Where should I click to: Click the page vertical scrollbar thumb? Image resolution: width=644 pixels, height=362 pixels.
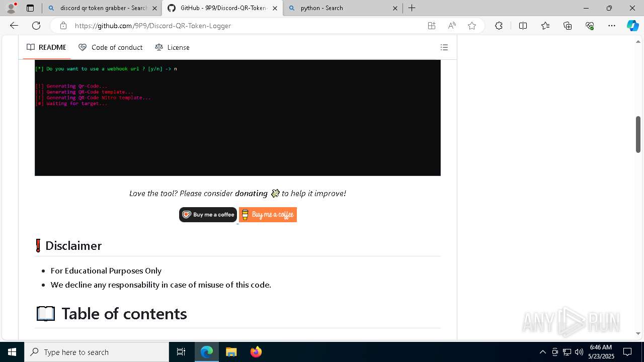(x=638, y=134)
